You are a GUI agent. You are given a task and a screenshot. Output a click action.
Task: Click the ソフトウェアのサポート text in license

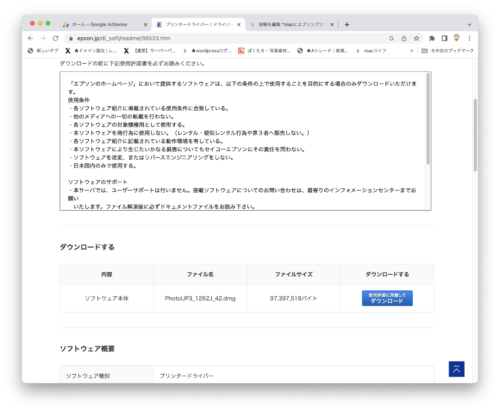tap(98, 182)
